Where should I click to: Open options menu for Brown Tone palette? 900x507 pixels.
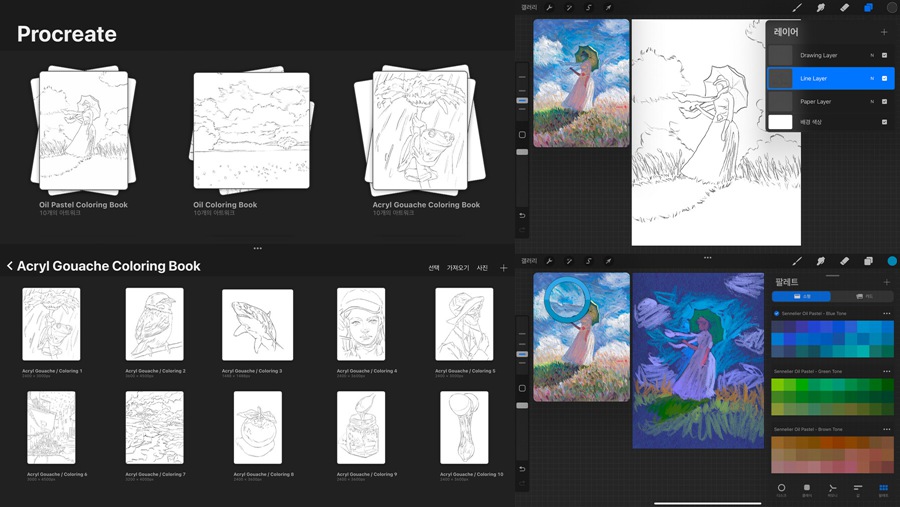coord(886,430)
